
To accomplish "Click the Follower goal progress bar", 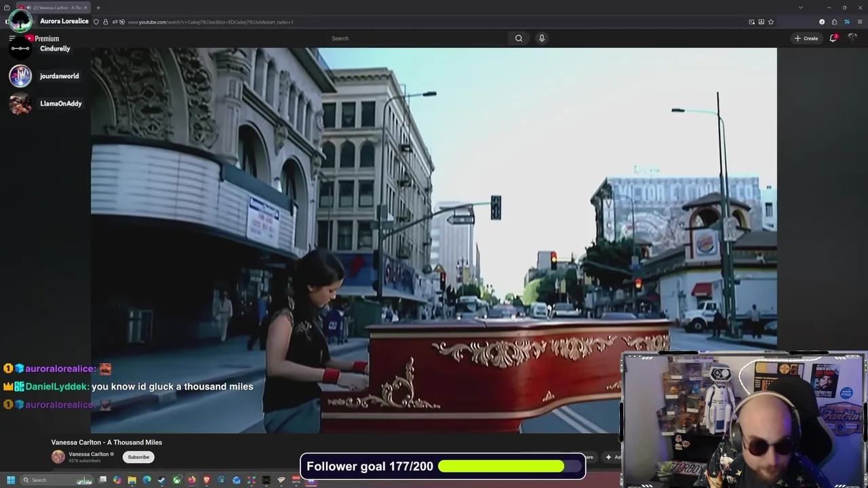I will 511,466.
